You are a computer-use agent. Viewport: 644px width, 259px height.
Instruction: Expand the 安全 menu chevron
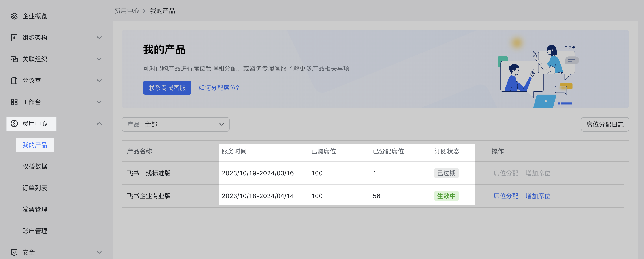tap(99, 252)
